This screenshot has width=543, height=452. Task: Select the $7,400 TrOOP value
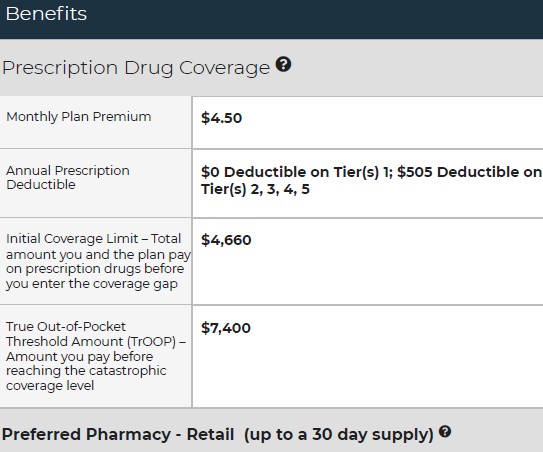tap(226, 328)
